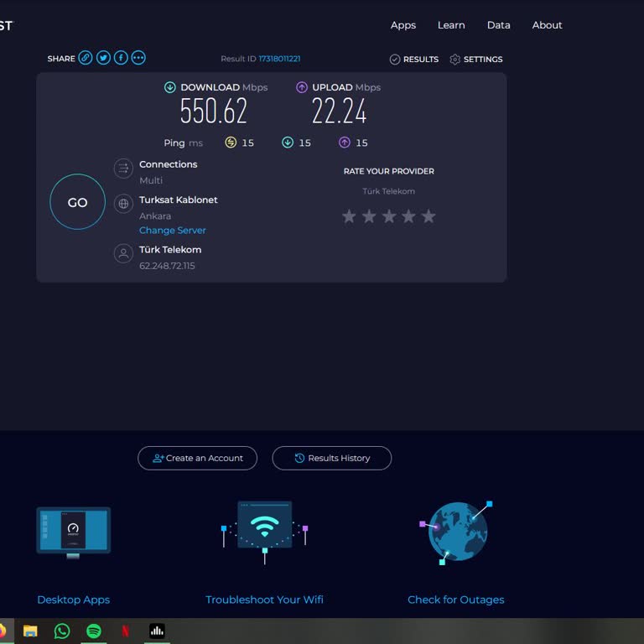Click the Turksat Kablonet server name
Viewport: 644px width, 644px height.
tap(179, 200)
